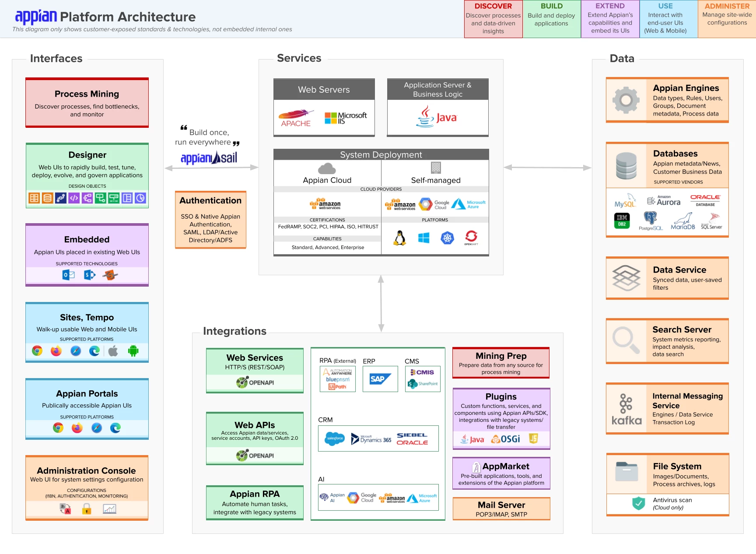
Task: Click the Kafka logo
Action: pyautogui.click(x=626, y=409)
